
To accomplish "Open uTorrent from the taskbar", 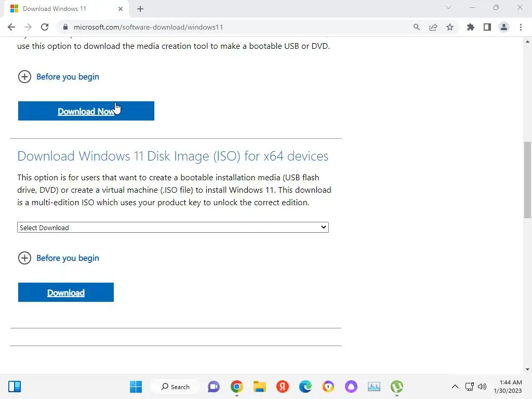I will point(396,387).
